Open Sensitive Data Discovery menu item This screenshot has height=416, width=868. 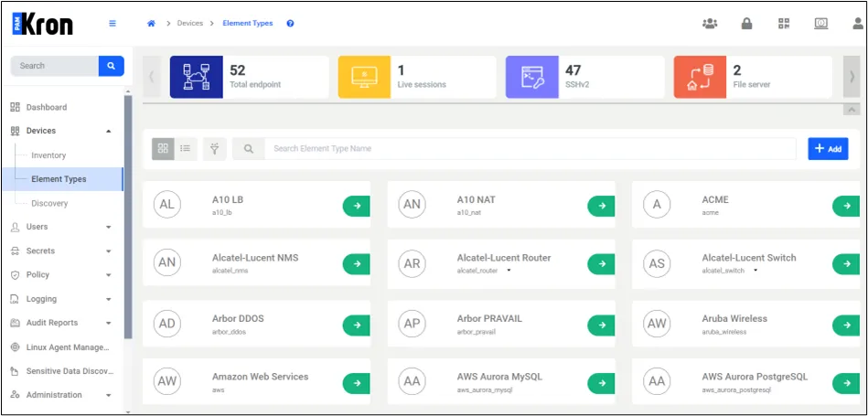[x=62, y=371]
